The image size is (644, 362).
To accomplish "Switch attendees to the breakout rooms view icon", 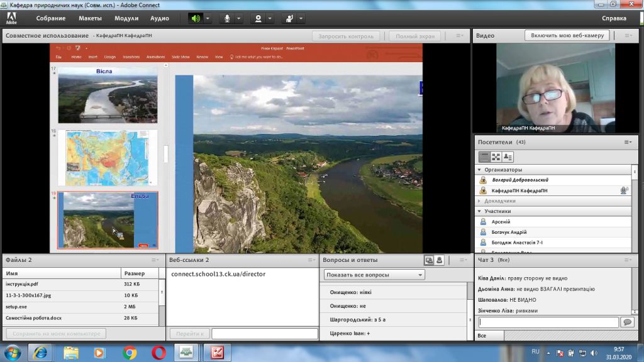I will (x=496, y=156).
